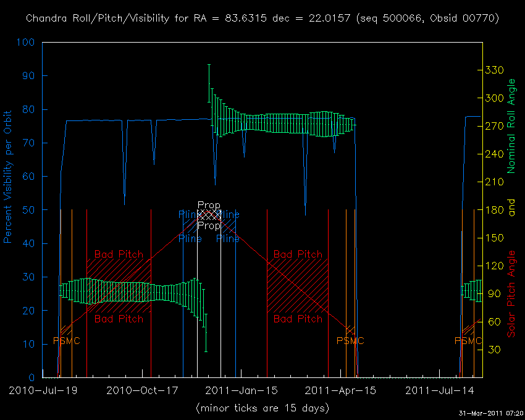Select the 2011-Jan-15 date tick label
The image size is (525, 420).
pos(241,390)
